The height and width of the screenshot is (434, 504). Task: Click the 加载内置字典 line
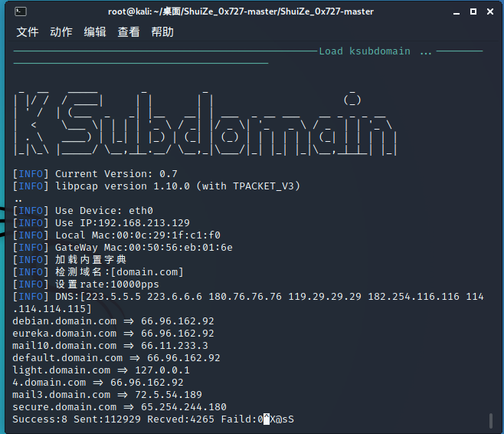pos(70,260)
